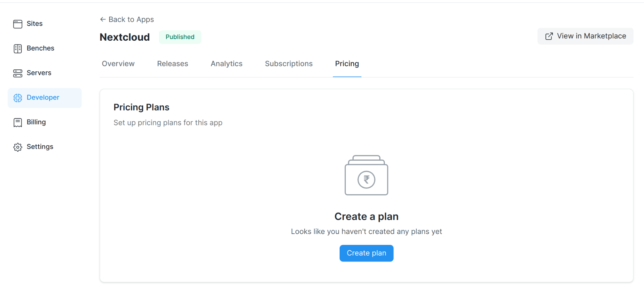
Task: Select Developer in the sidebar
Action: point(45,98)
